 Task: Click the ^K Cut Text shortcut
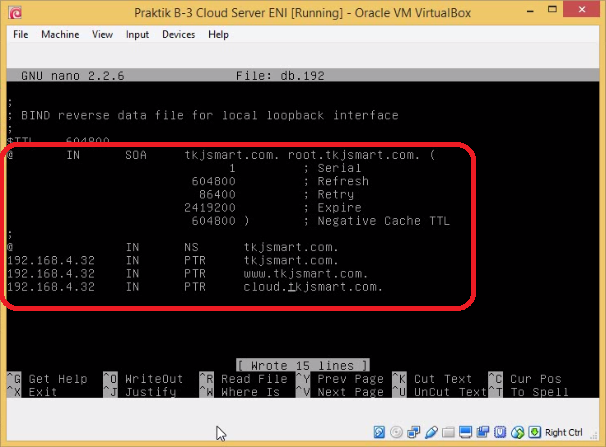tap(432, 379)
